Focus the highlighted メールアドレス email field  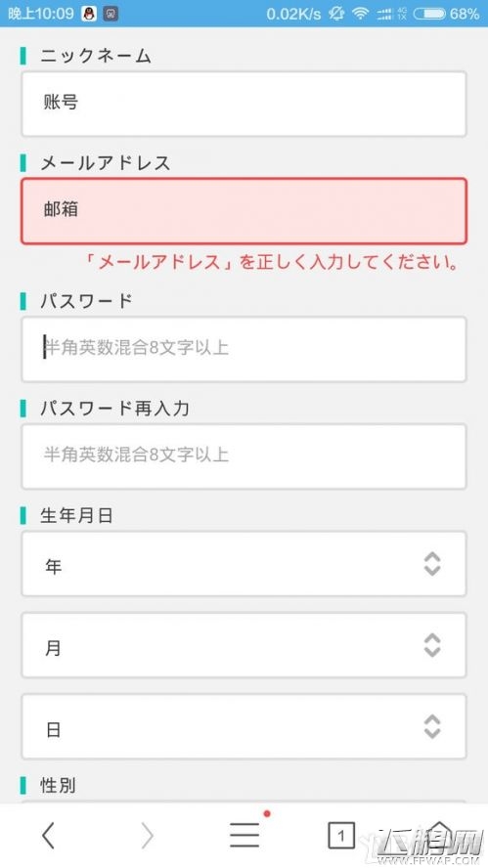tap(244, 211)
